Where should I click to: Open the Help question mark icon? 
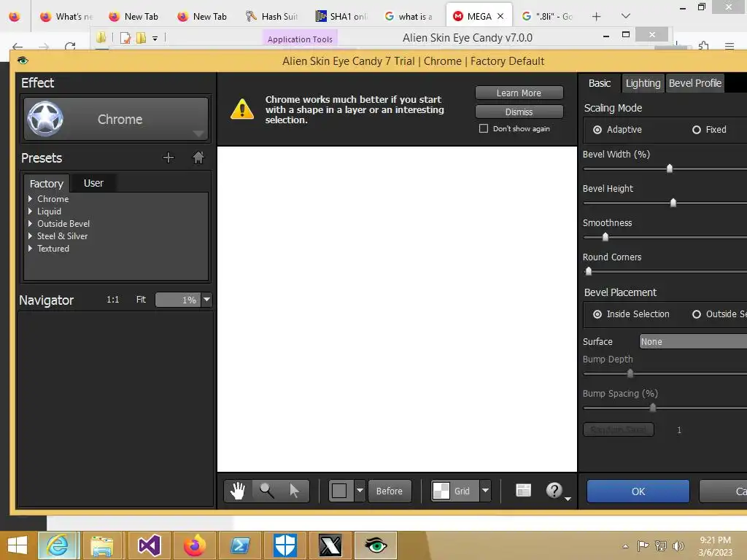(554, 490)
